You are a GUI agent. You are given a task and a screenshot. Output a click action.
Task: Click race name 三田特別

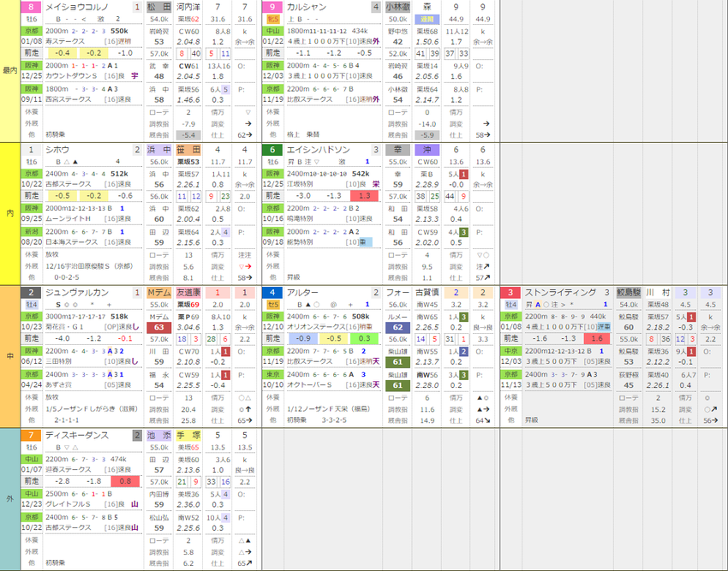(58, 361)
